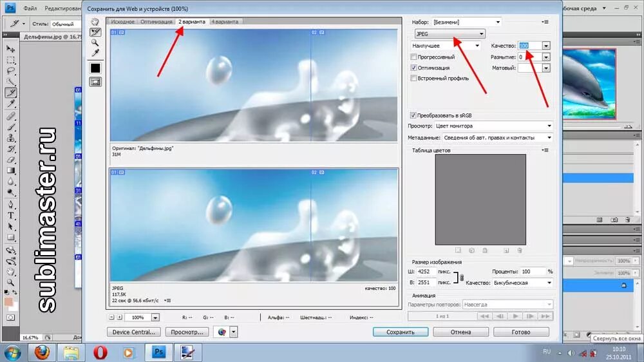Select the Rectangle shape tool
The image size is (644, 362).
coord(11,238)
